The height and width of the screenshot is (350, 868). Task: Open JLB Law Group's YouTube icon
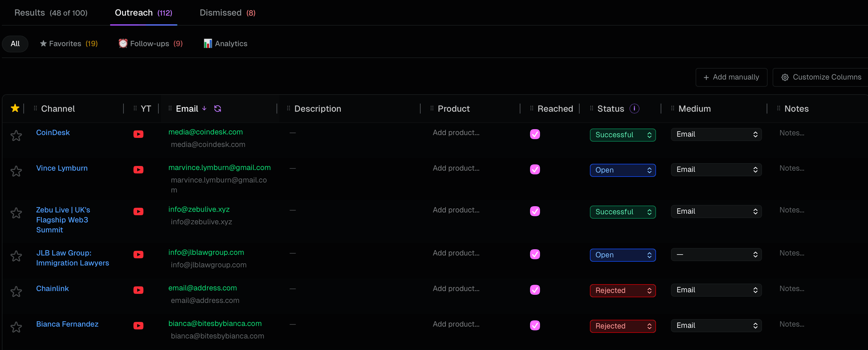(138, 255)
